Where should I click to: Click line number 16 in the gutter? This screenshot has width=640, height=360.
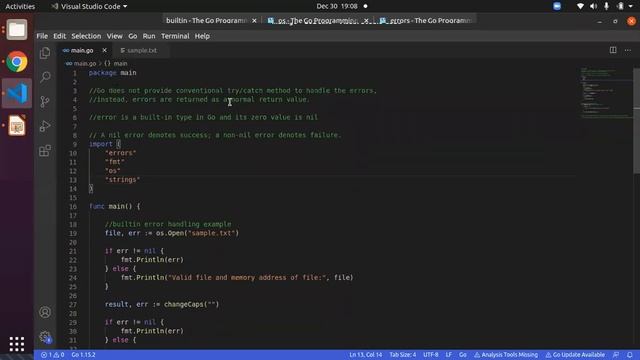73,207
